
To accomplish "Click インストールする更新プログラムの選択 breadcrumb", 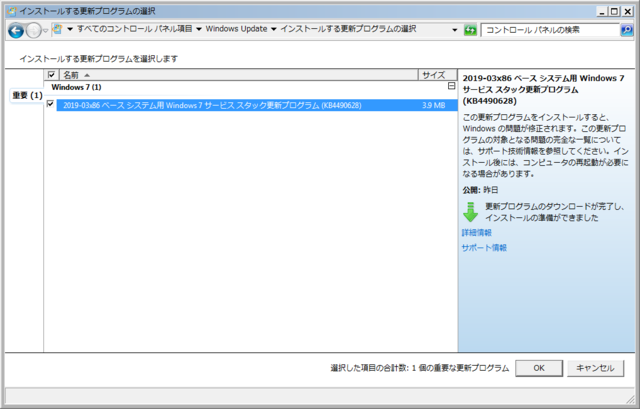I will pos(348,29).
